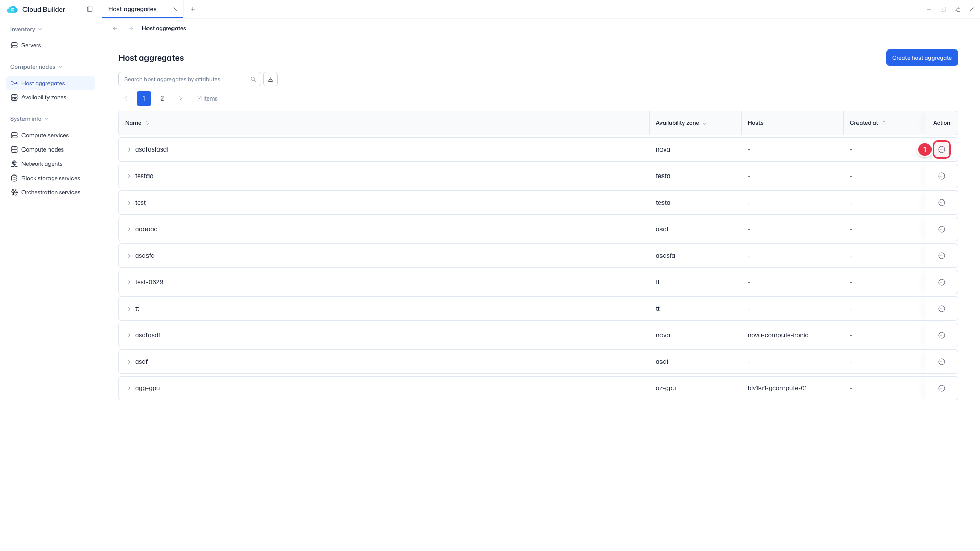Click the search magnifier icon

click(x=253, y=79)
